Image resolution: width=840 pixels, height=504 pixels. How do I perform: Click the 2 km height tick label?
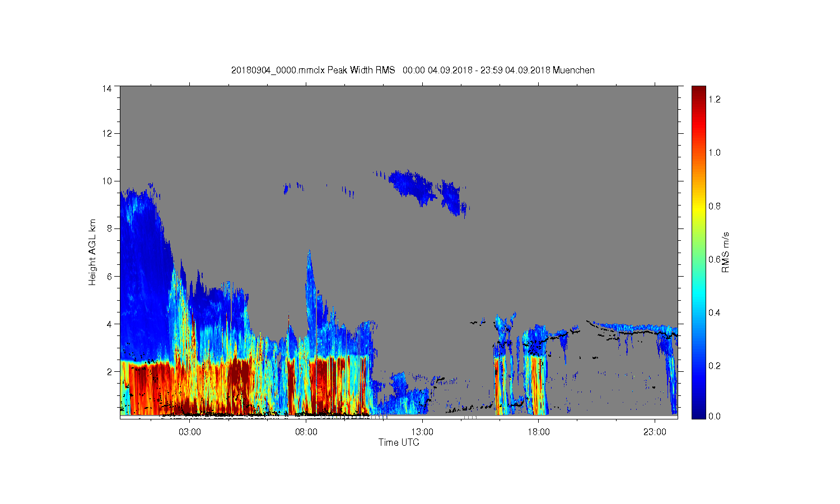(x=109, y=371)
